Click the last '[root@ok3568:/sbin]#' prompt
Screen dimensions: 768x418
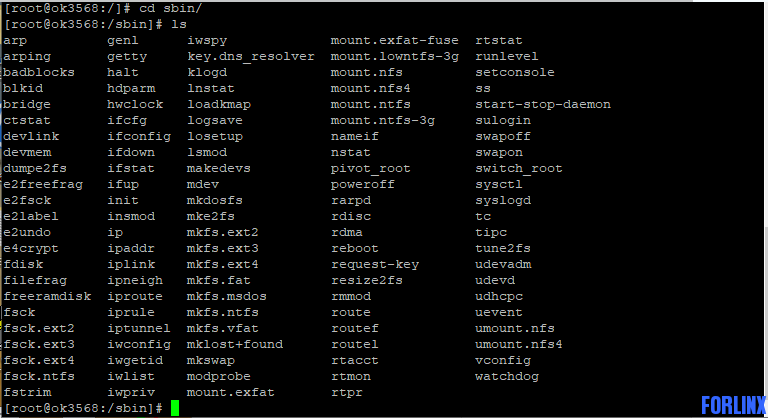point(83,408)
